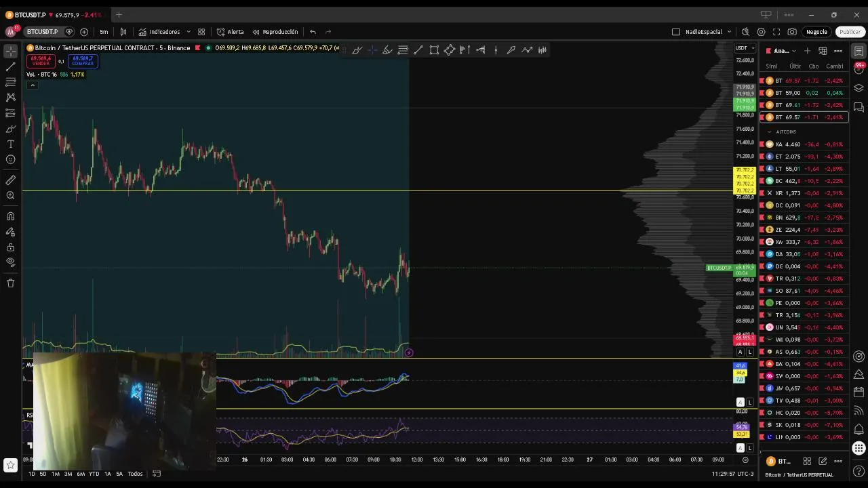
Task: Select the Todos date range
Action: pyautogui.click(x=135, y=474)
